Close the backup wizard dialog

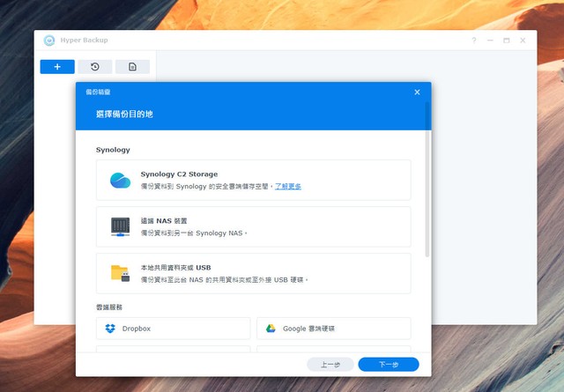click(417, 92)
